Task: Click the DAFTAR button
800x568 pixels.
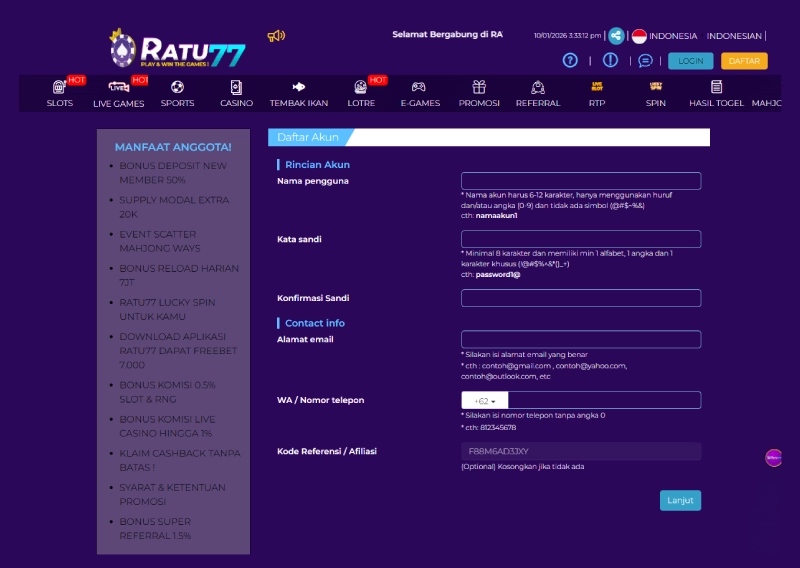Action: [744, 61]
